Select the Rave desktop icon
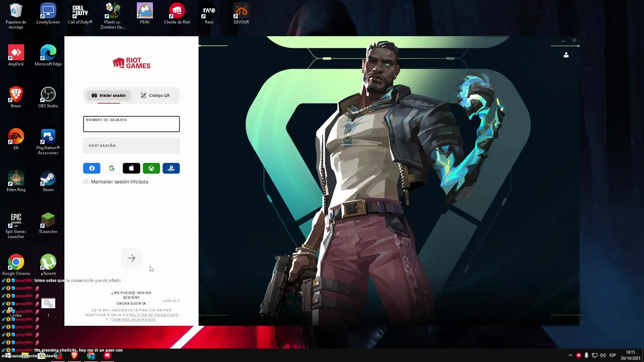 [209, 14]
